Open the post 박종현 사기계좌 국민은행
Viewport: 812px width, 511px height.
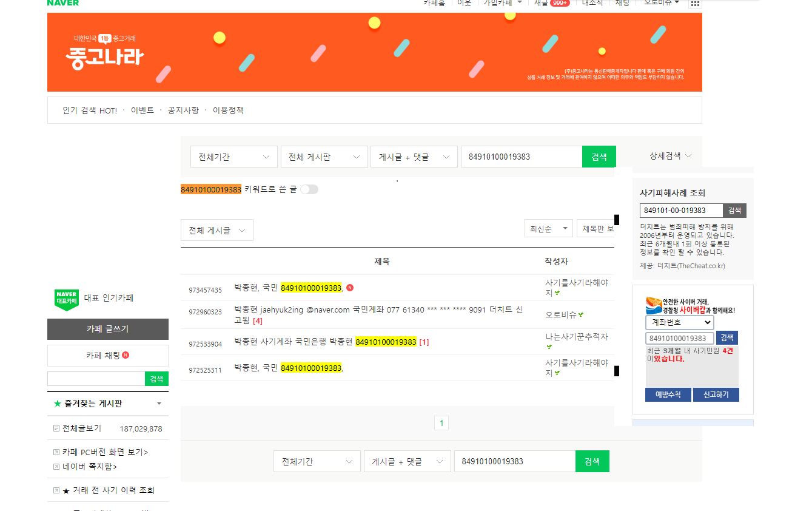point(325,342)
